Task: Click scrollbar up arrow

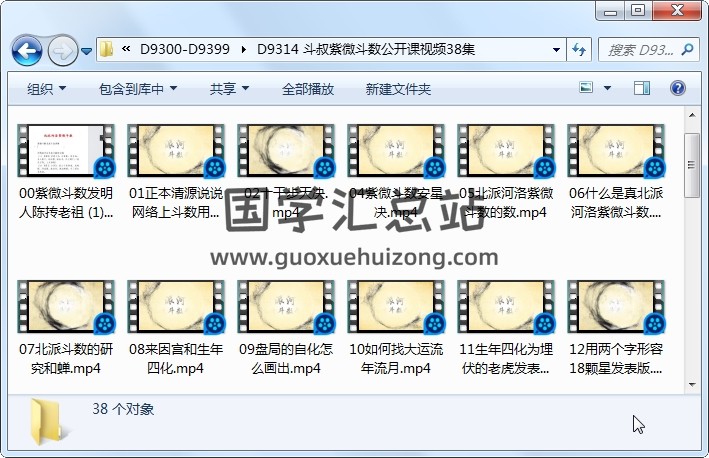Action: point(692,115)
